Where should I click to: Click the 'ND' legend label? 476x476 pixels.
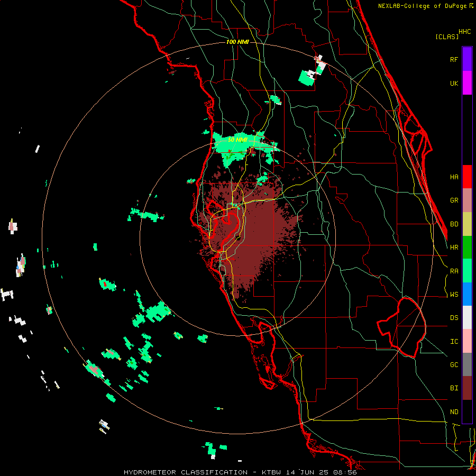[454, 411]
